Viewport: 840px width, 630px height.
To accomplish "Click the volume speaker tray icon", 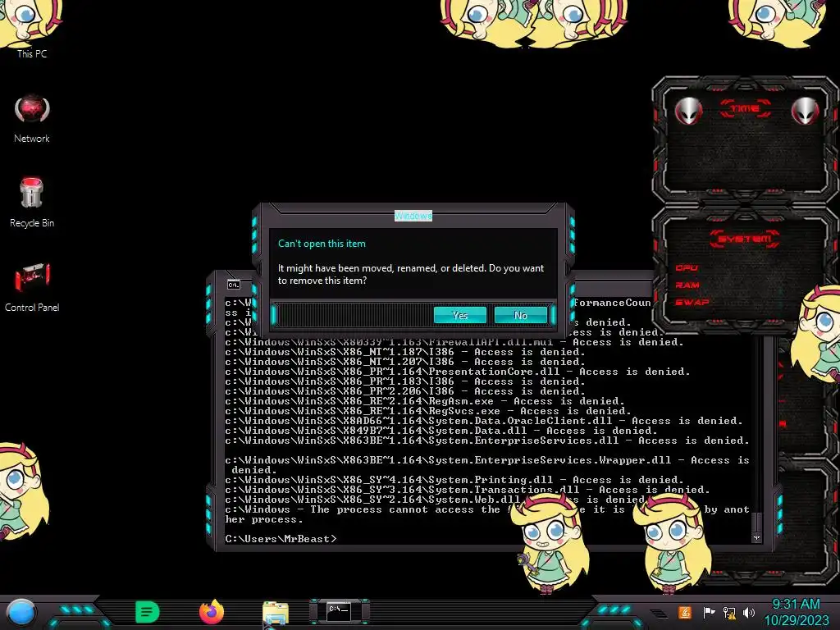I will [749, 612].
